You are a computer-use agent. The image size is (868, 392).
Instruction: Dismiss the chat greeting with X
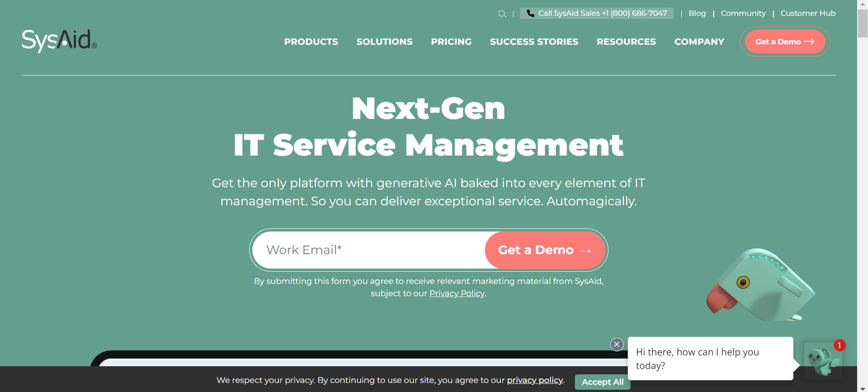coord(617,345)
